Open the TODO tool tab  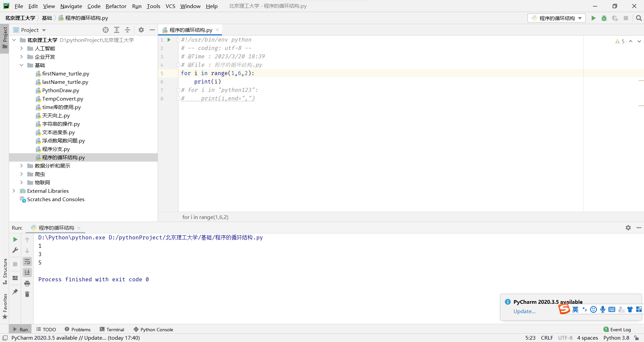coord(46,329)
